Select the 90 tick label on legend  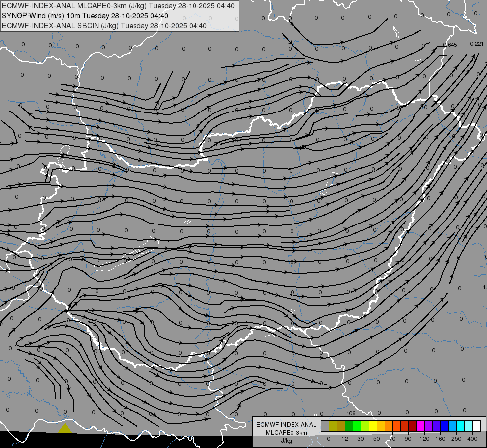point(408,439)
